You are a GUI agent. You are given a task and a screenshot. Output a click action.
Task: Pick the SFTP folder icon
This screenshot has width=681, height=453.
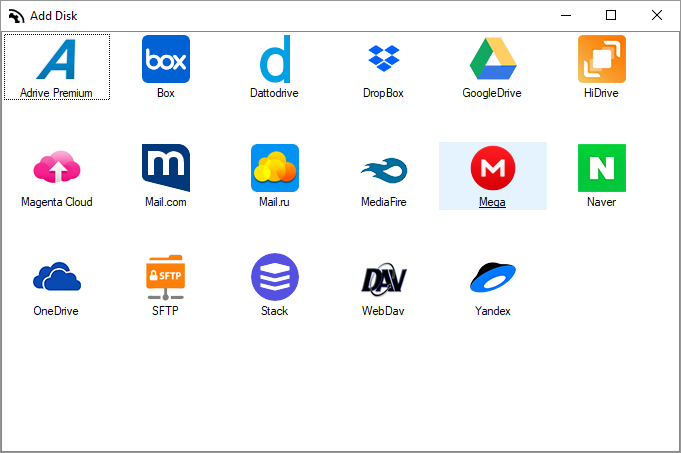tap(165, 277)
